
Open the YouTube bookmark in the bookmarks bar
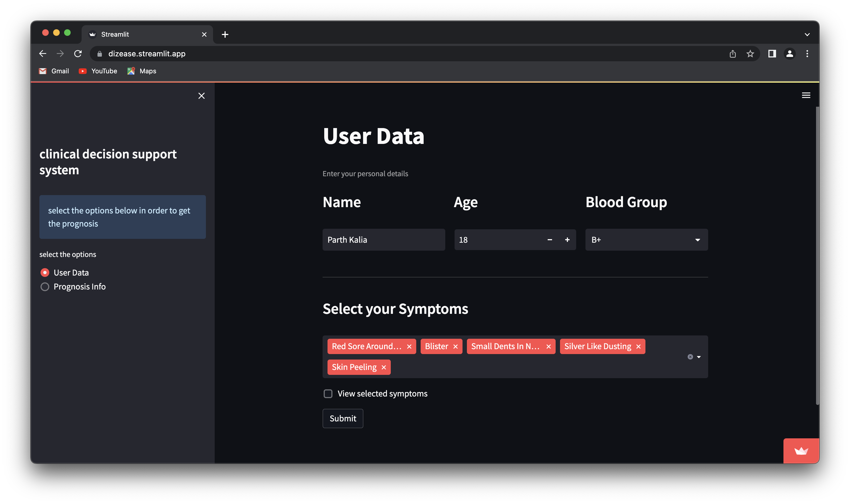(x=97, y=71)
